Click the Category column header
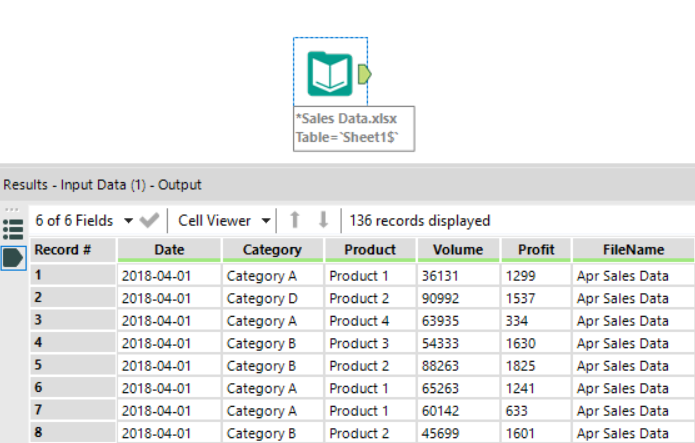The height and width of the screenshot is (443, 695). click(x=272, y=250)
